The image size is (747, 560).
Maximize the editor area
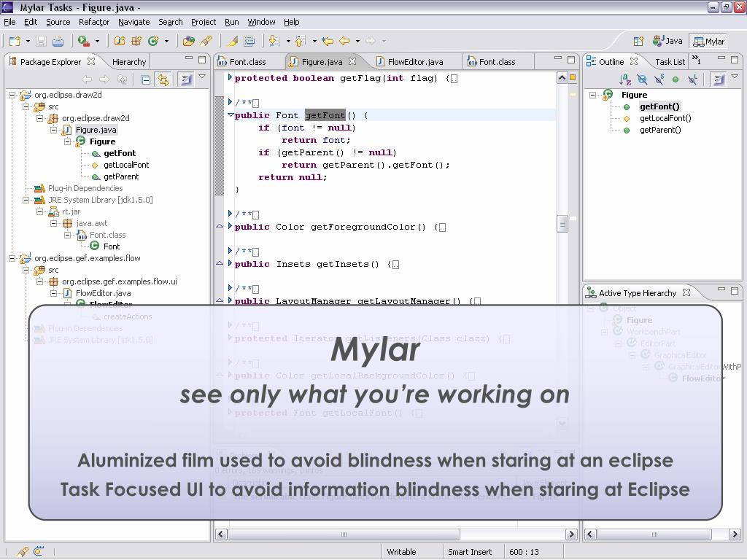[x=571, y=60]
